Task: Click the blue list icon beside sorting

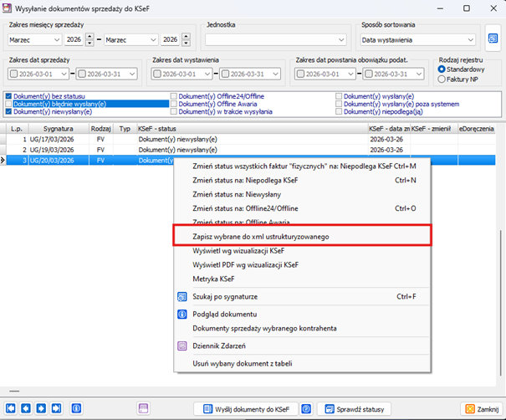Action: [493, 38]
